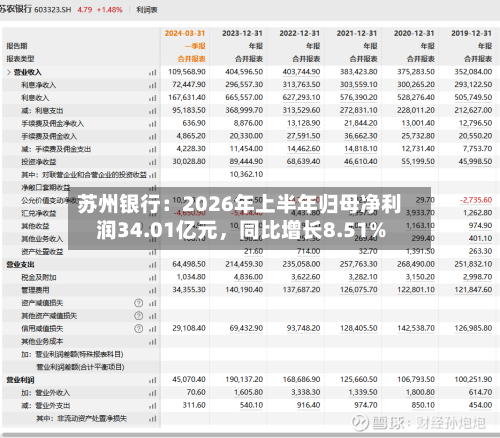Select the 2022-12-31 column header

tap(300, 33)
